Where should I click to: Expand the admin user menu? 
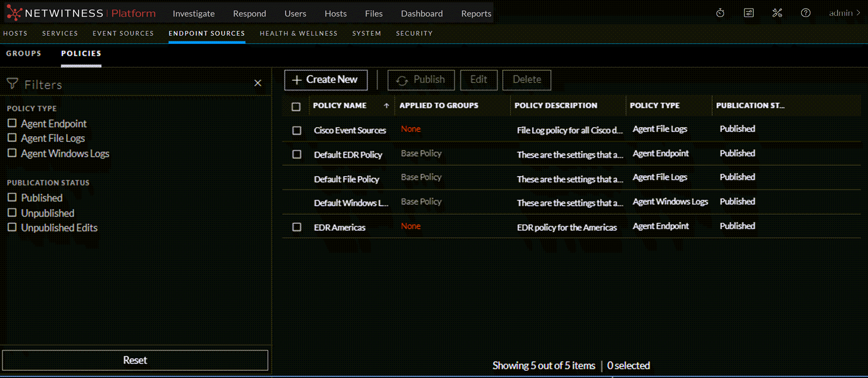coord(845,13)
